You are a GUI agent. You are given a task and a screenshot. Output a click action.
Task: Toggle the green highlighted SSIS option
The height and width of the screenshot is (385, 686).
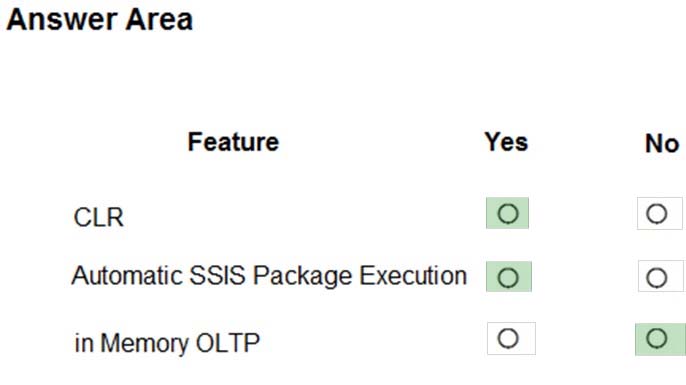pos(509,277)
